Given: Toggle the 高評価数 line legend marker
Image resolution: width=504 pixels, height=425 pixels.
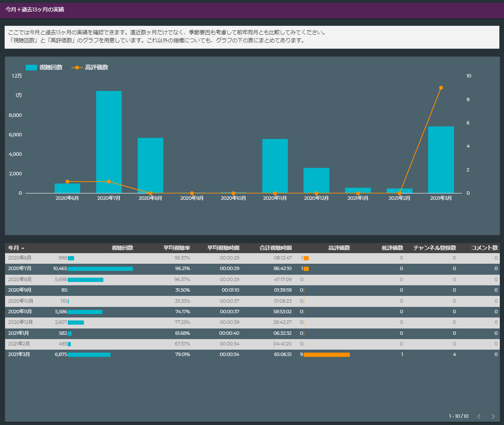Looking at the screenshot, I should click(x=77, y=67).
